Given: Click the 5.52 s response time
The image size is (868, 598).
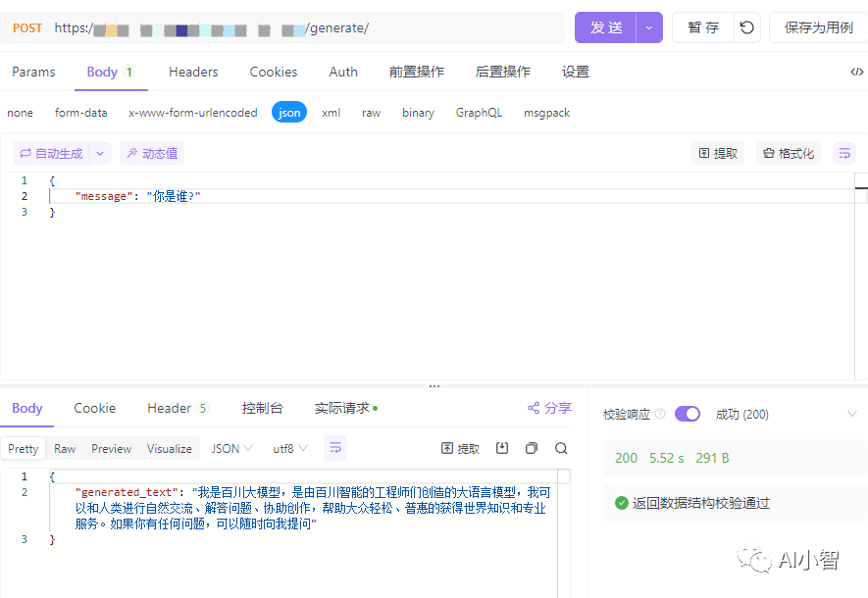Looking at the screenshot, I should tap(667, 458).
